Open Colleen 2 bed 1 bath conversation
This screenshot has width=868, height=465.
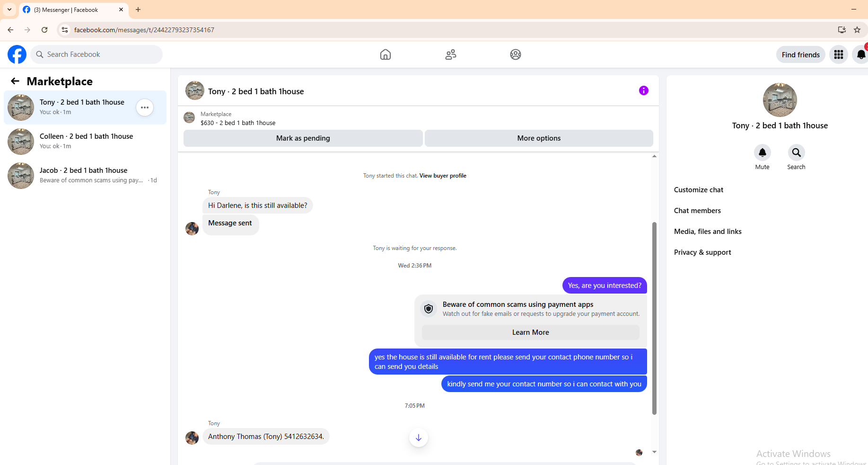[85, 142]
